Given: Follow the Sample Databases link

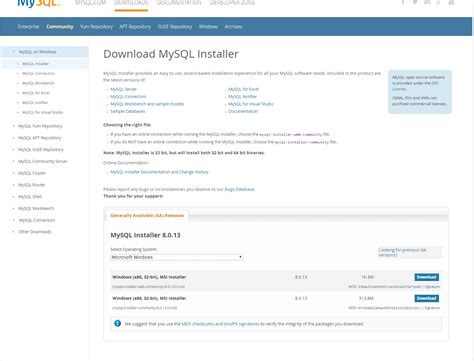Looking at the screenshot, I should pos(128,111).
